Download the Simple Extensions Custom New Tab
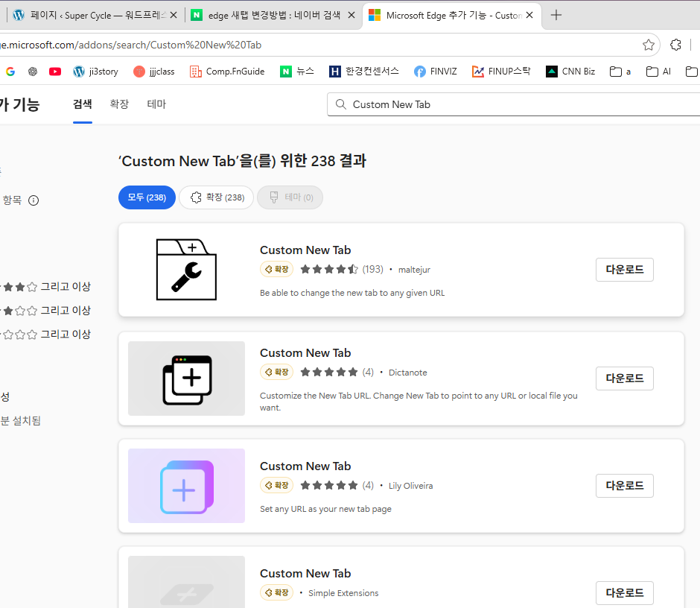Screen dimensions: 700x608 click(625, 593)
